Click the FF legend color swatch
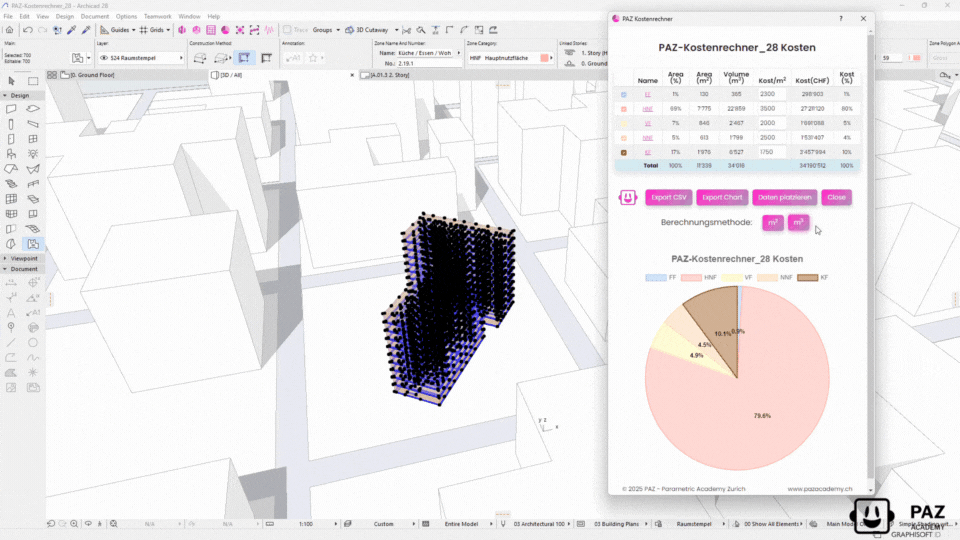Screen dimensions: 960x540 click(655, 277)
